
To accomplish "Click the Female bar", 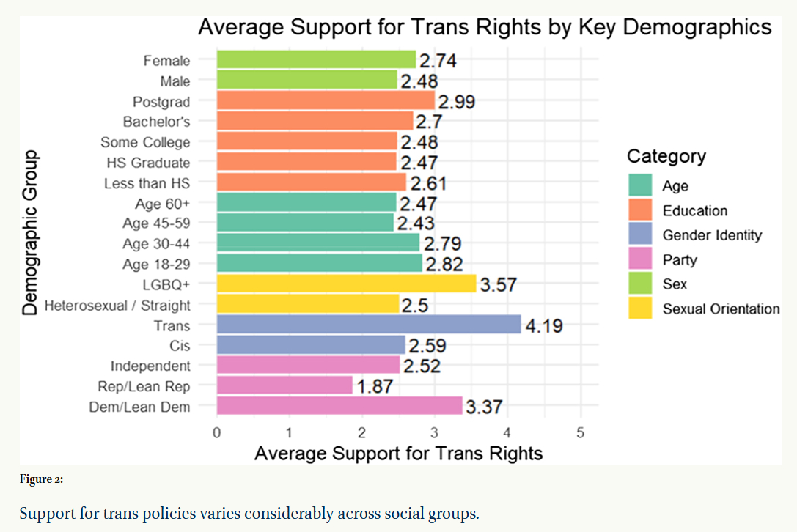I will 316,60.
